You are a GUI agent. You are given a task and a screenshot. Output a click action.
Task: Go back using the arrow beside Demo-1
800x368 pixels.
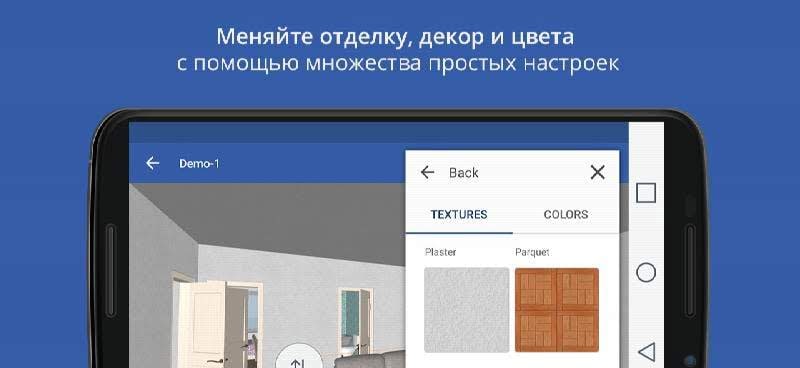tap(153, 163)
